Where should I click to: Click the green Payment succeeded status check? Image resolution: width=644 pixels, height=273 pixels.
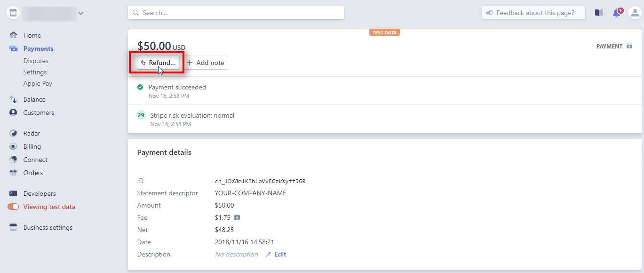coord(140,87)
